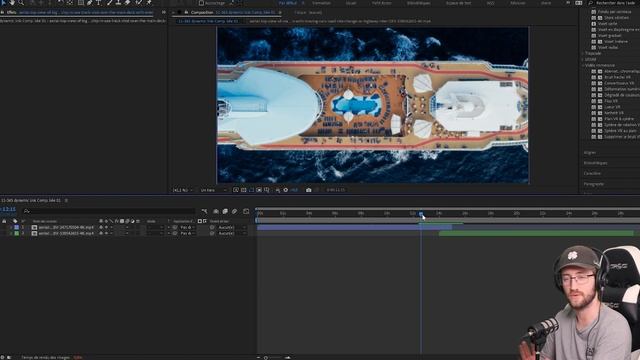Toggle the hide shy layers switch

216,211
